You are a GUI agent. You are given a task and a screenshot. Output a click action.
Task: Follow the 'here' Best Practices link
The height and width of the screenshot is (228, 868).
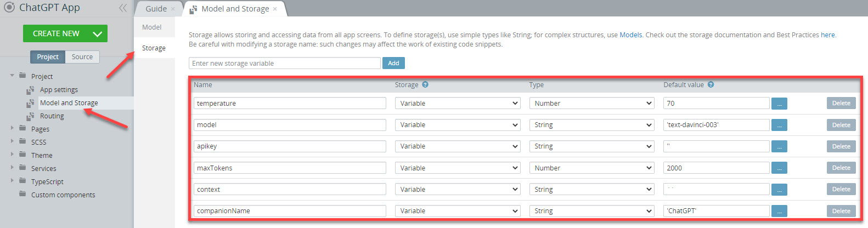click(827, 35)
